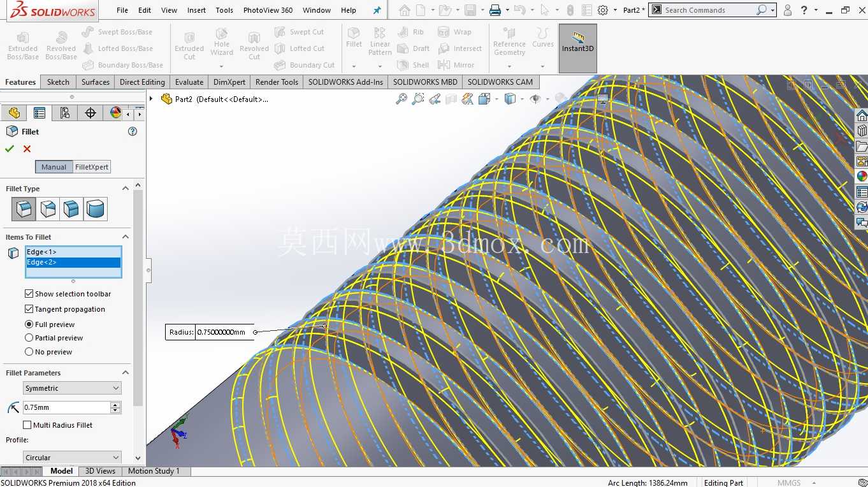Click MMGS unit system in status bar
Image resolution: width=868 pixels, height=487 pixels.
[x=789, y=483]
